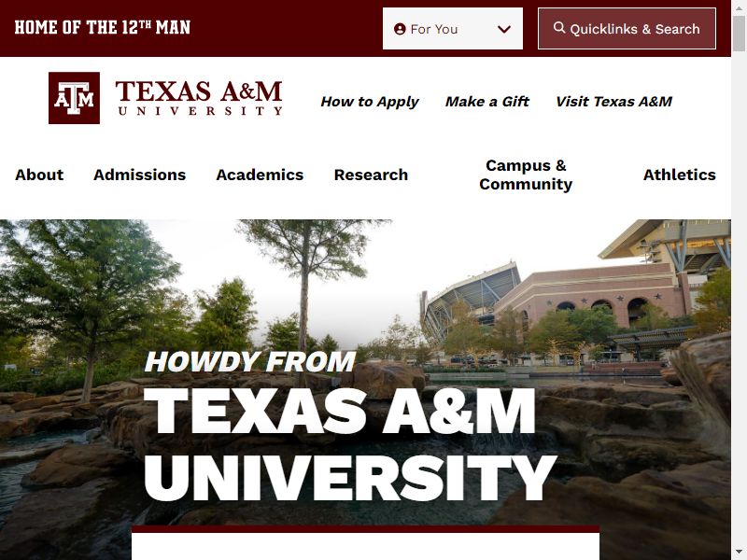Click the magnifying glass search icon
Image resolution: width=747 pixels, height=560 pixels.
point(558,28)
